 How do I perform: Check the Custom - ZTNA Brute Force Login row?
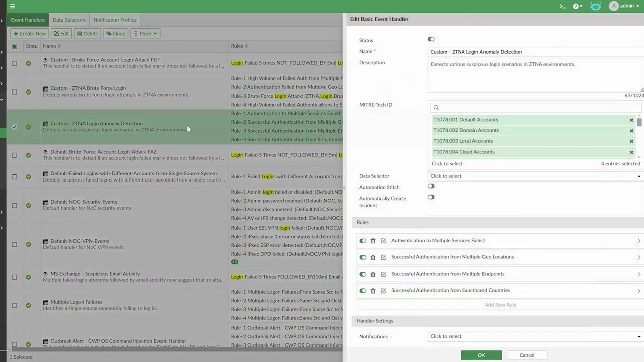point(14,92)
